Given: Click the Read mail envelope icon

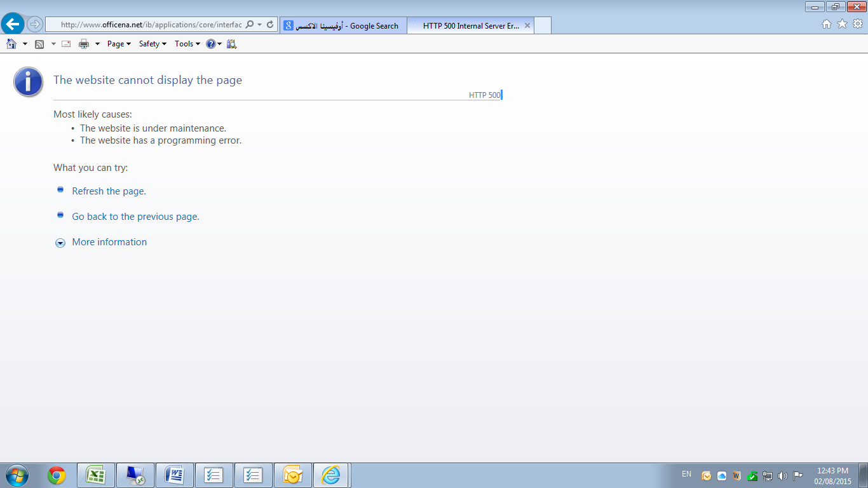Looking at the screenshot, I should [x=66, y=44].
